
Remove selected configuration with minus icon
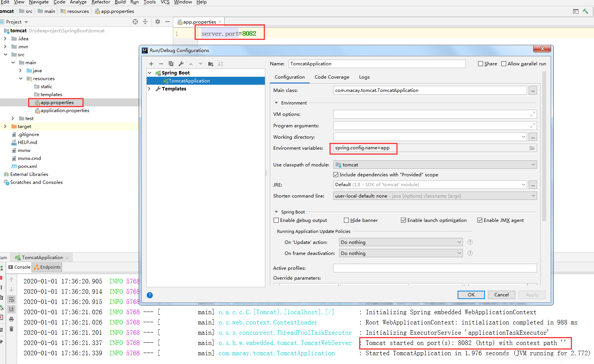[x=161, y=64]
